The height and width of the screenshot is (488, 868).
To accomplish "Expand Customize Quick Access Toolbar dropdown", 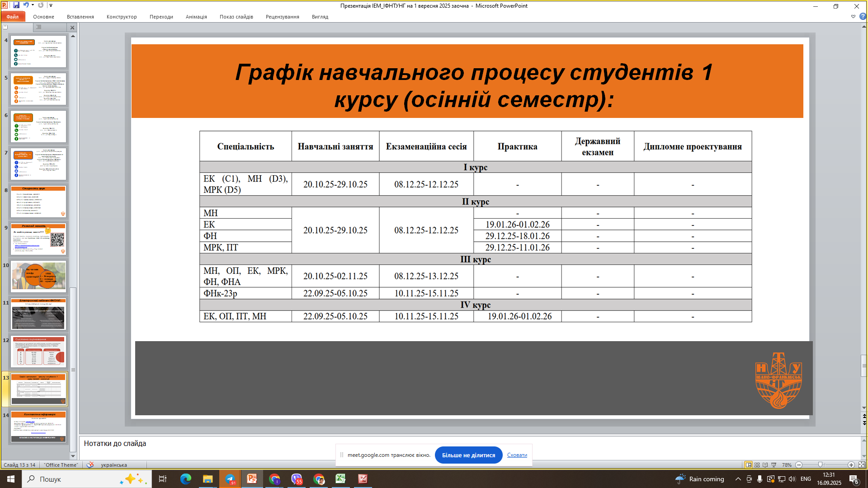I will (x=51, y=5).
